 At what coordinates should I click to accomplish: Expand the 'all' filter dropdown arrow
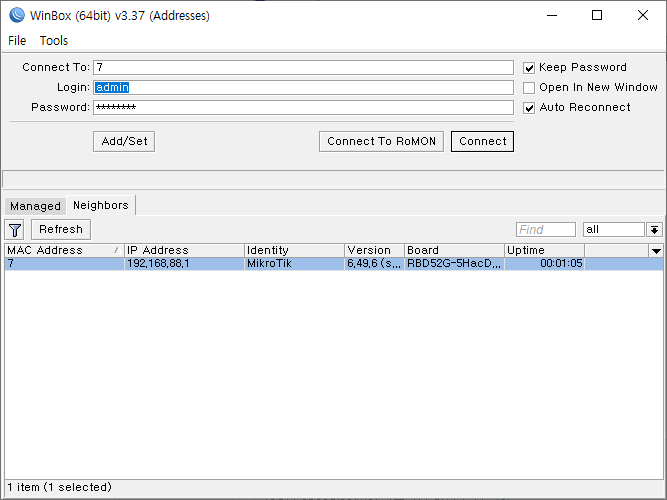pos(654,230)
